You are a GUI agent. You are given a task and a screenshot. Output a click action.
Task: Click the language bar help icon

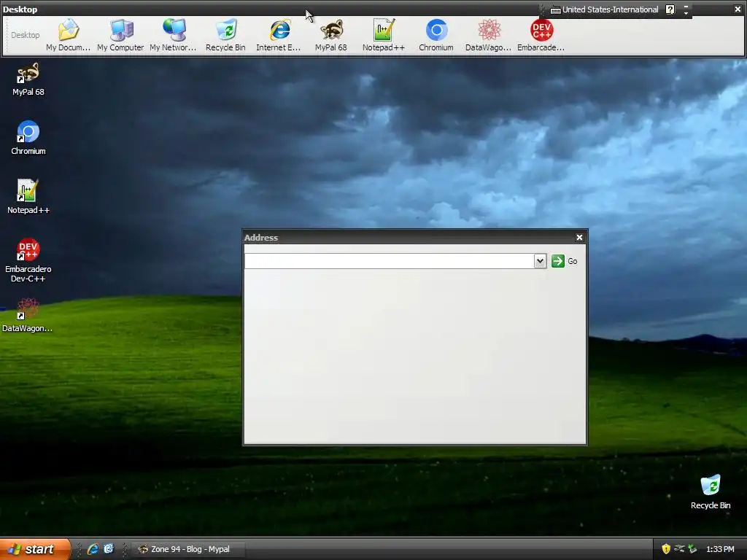click(670, 9)
